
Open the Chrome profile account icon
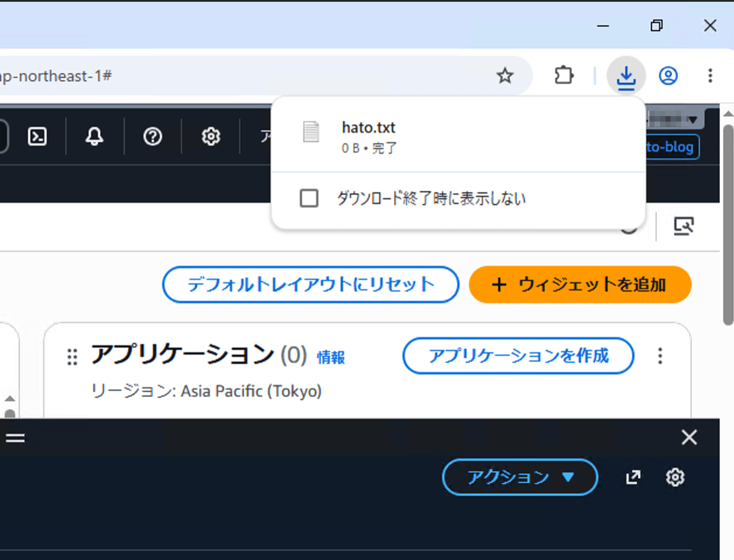click(x=668, y=76)
